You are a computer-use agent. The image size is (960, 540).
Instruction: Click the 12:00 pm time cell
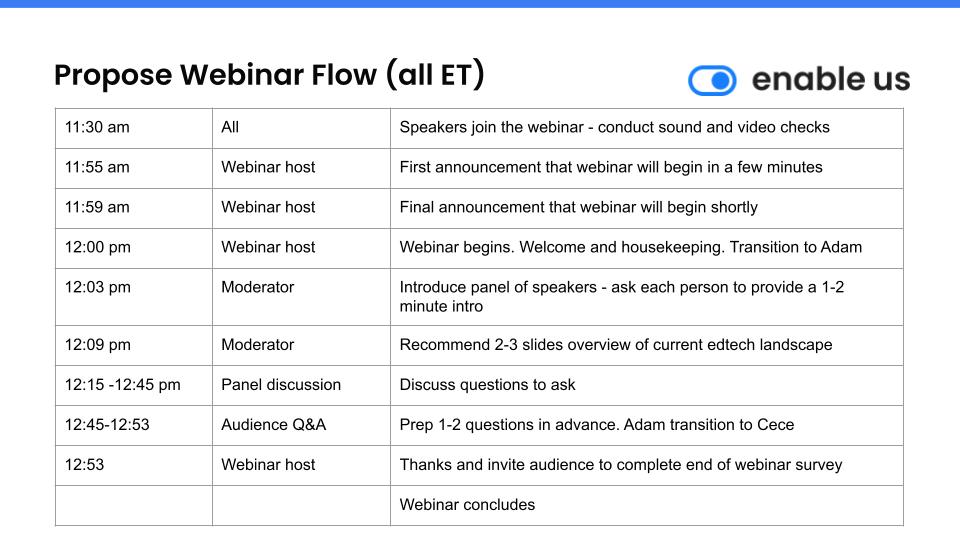133,248
